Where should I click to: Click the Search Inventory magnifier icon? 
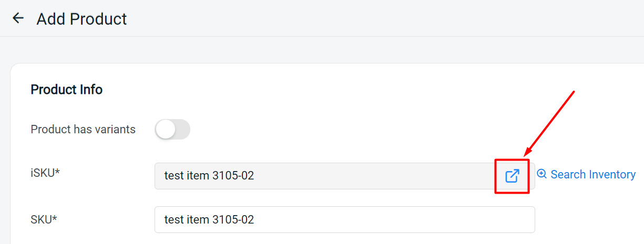pos(542,174)
